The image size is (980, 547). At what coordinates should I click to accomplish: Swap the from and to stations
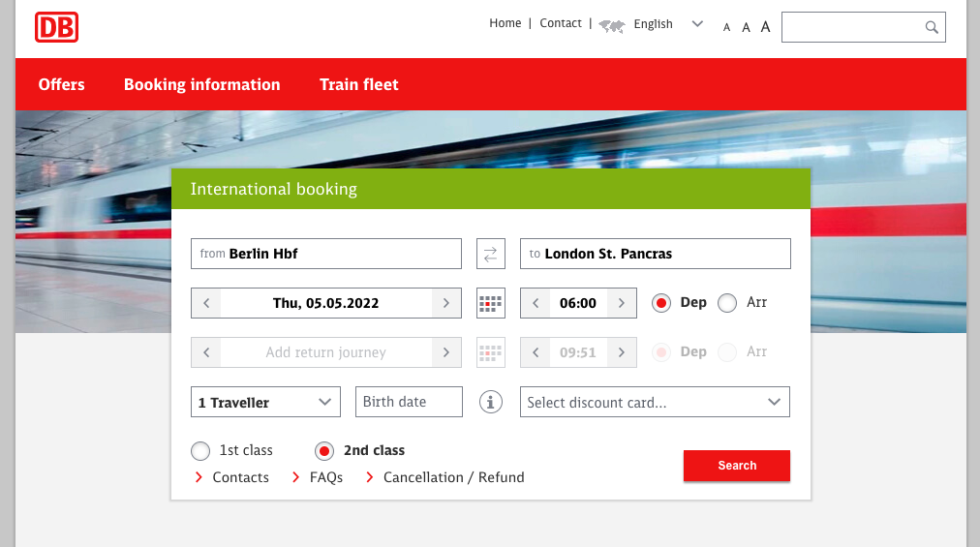[x=491, y=254]
